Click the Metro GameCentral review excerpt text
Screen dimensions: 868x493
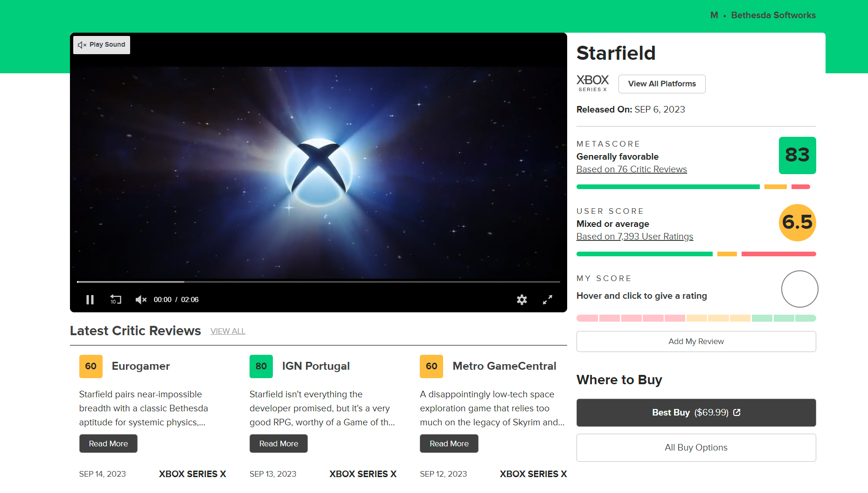(x=492, y=408)
